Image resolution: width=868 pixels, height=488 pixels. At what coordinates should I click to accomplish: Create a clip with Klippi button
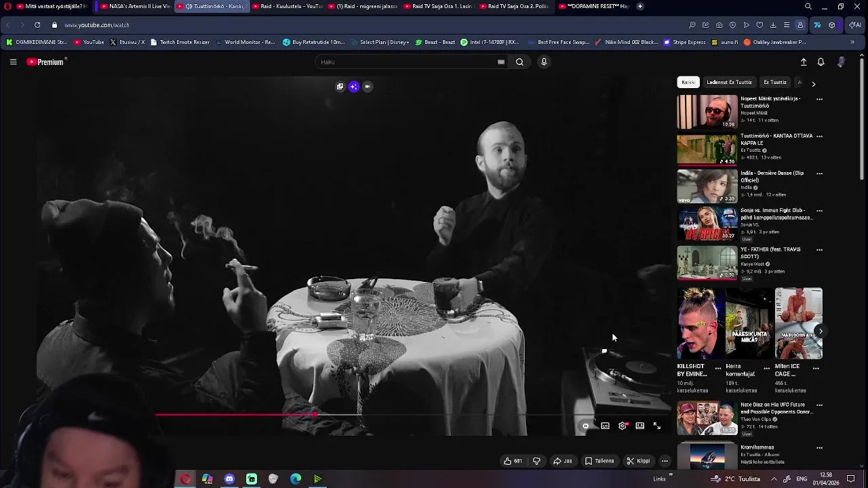click(x=638, y=461)
